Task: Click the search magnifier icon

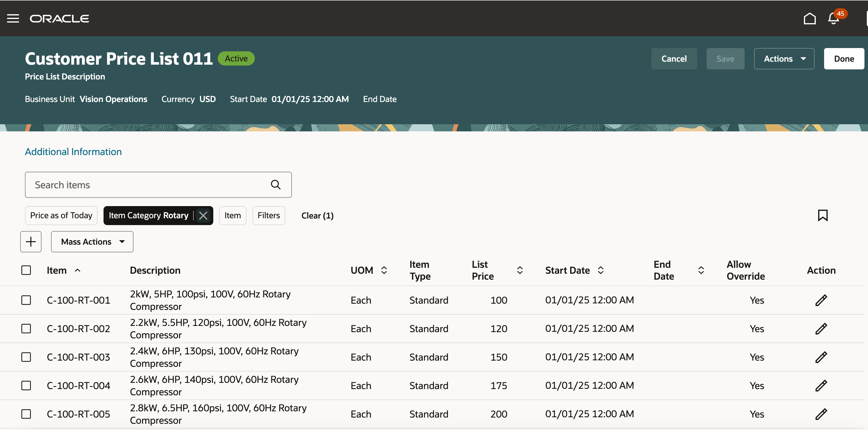Action: click(276, 184)
